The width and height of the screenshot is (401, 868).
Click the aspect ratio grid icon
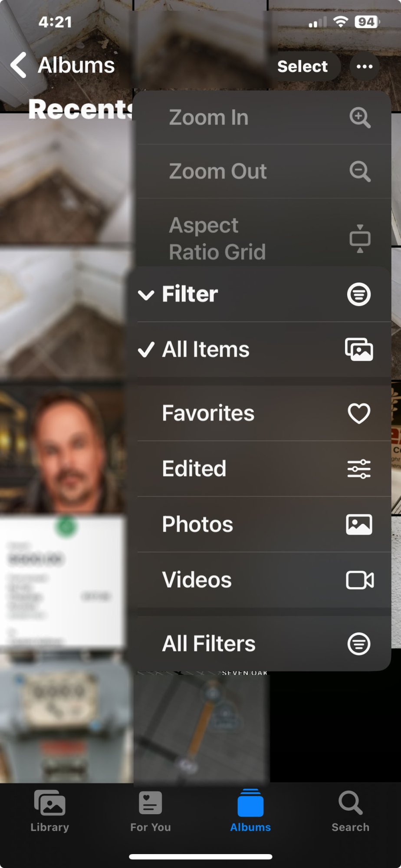click(360, 238)
